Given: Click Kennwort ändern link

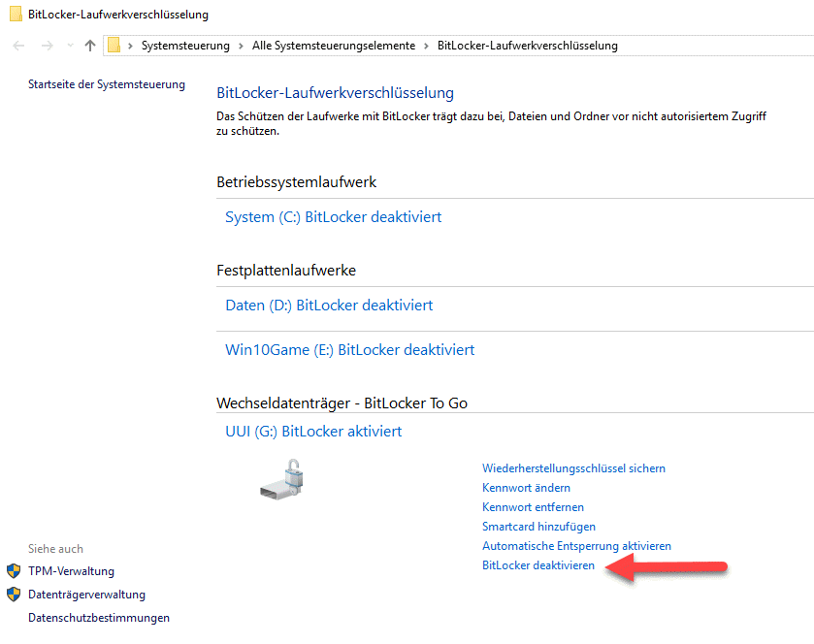Looking at the screenshot, I should 526,488.
